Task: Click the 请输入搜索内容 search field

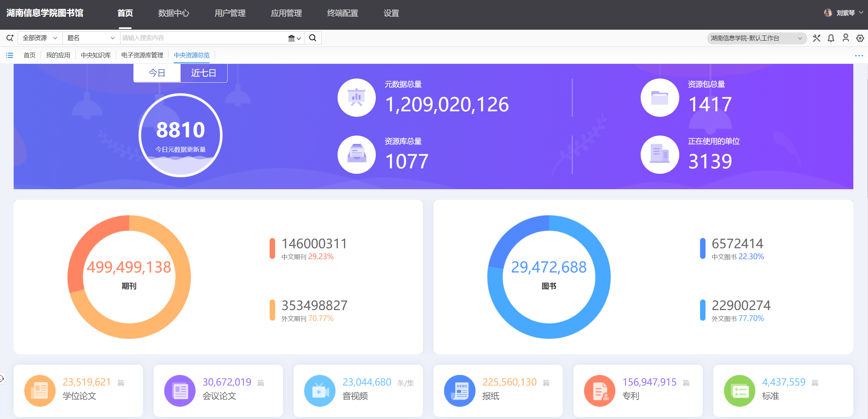Action: pyautogui.click(x=205, y=38)
